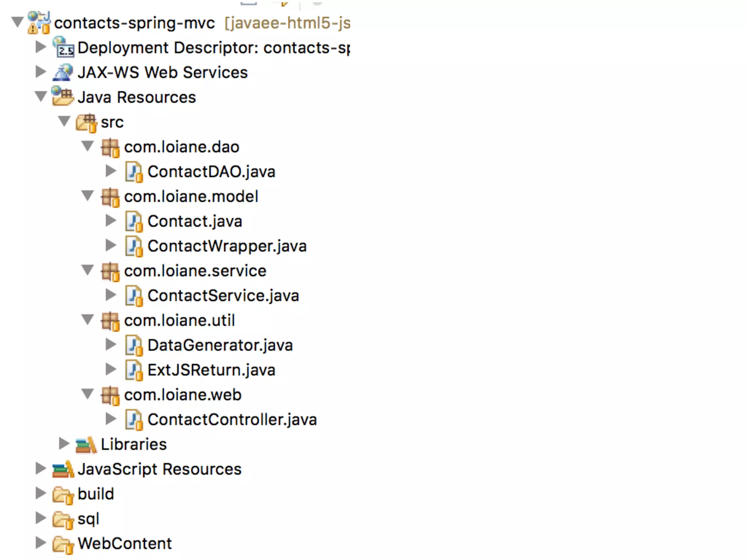Expand the Libraries node
This screenshot has width=747, height=560.
(64, 444)
